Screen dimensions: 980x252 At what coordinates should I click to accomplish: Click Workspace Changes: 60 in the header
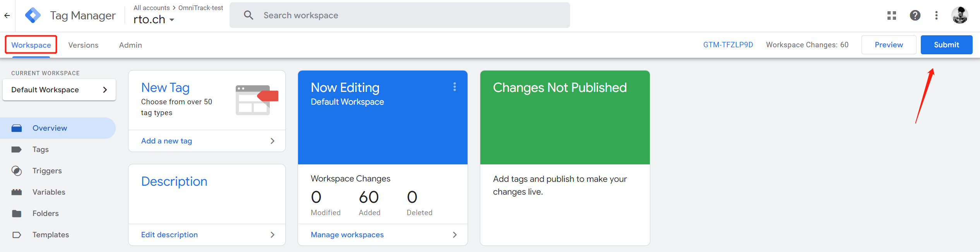(x=807, y=45)
